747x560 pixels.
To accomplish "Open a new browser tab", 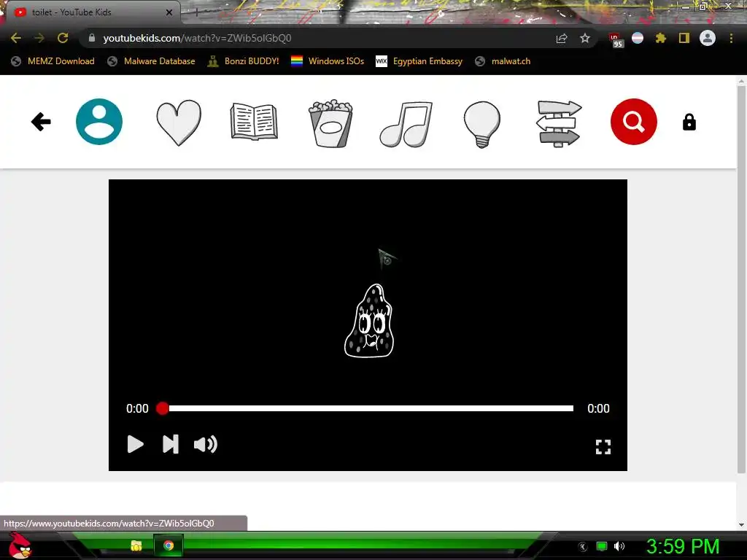I will pos(196,13).
